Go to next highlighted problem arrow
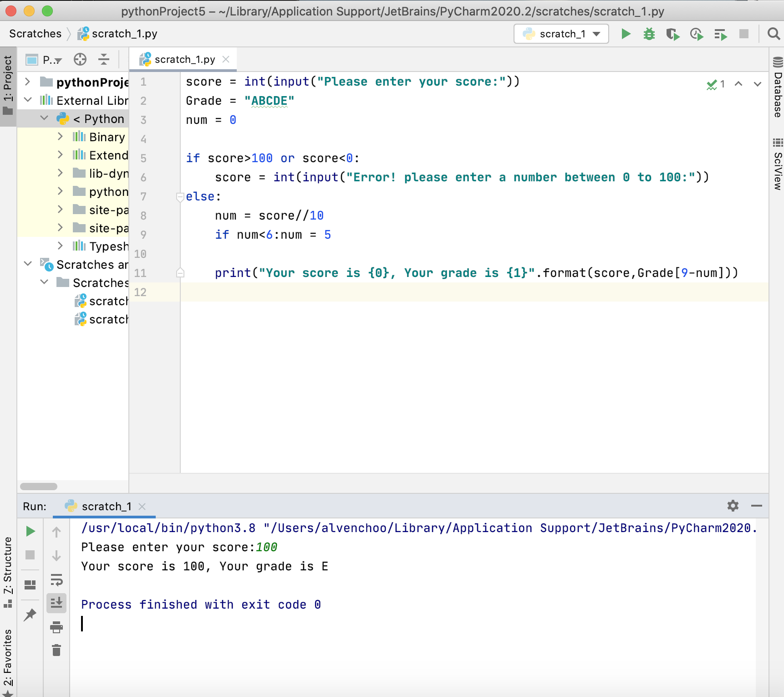Screen dimensions: 784x697 758,84
